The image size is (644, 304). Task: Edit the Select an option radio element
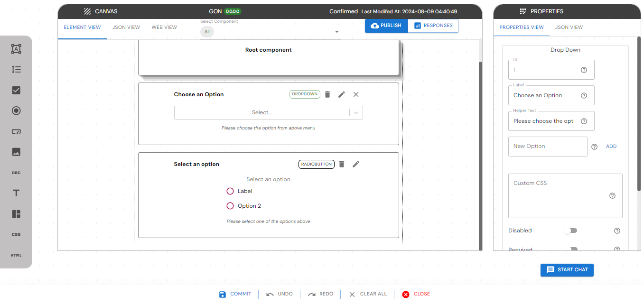point(356,164)
